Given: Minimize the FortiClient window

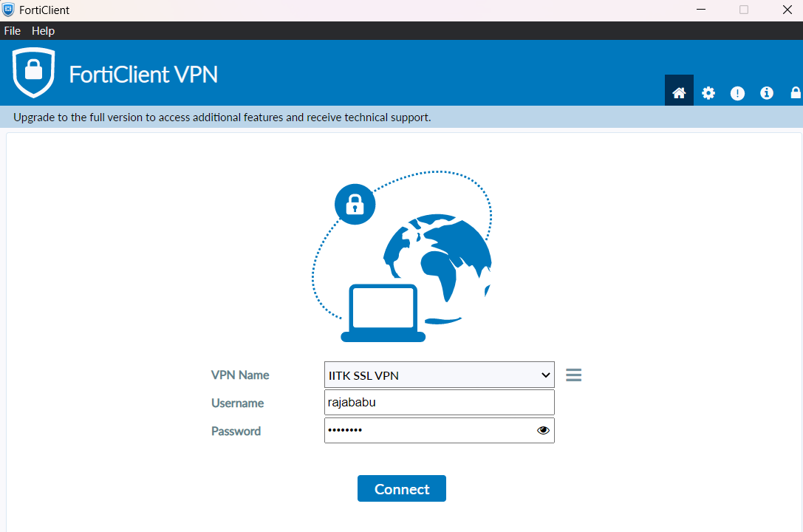Looking at the screenshot, I should pos(701,10).
